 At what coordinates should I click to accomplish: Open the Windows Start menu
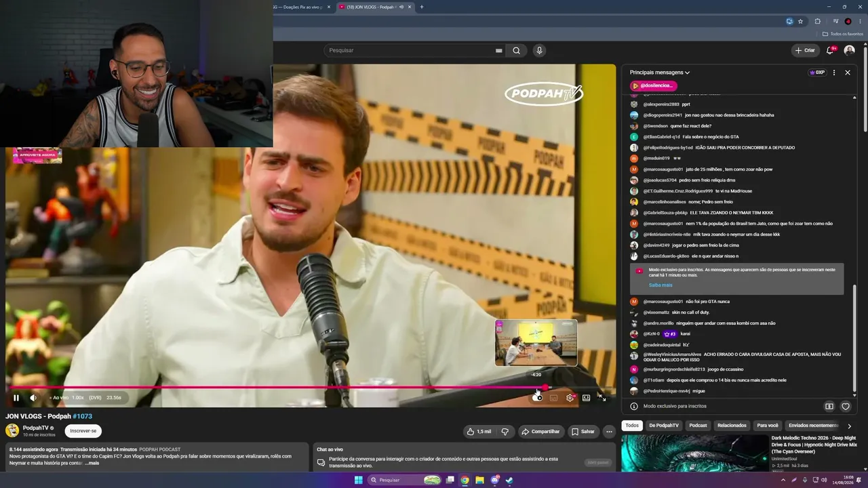(x=358, y=480)
